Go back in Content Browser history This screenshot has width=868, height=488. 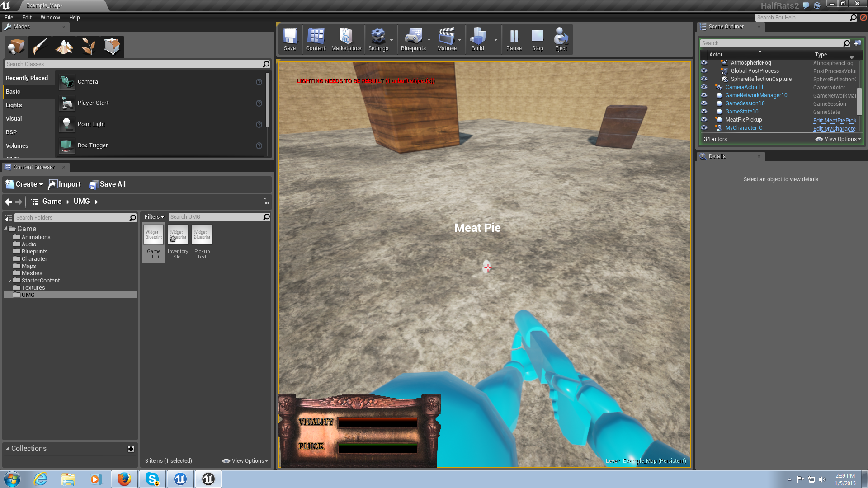point(8,202)
